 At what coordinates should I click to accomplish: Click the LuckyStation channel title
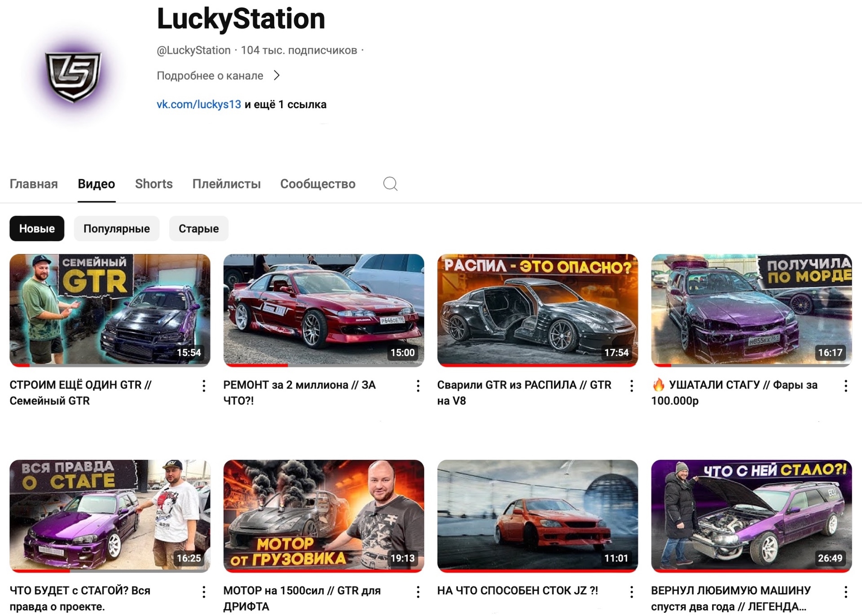click(x=241, y=19)
